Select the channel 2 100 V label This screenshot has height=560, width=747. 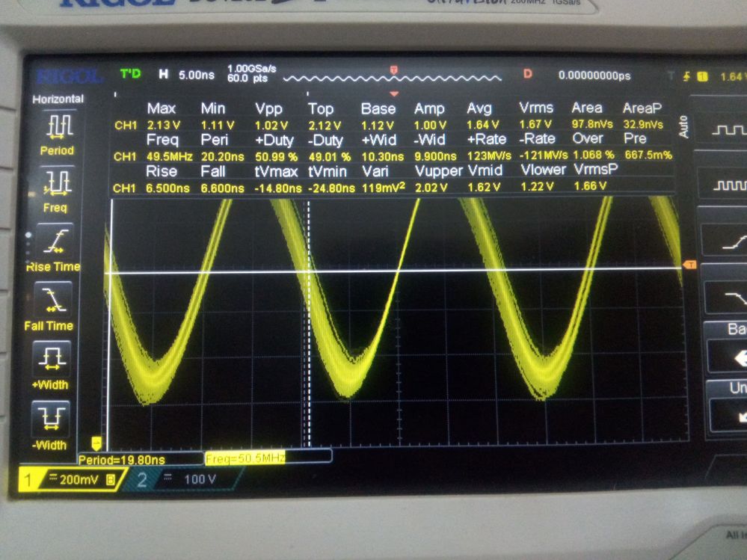tap(182, 479)
